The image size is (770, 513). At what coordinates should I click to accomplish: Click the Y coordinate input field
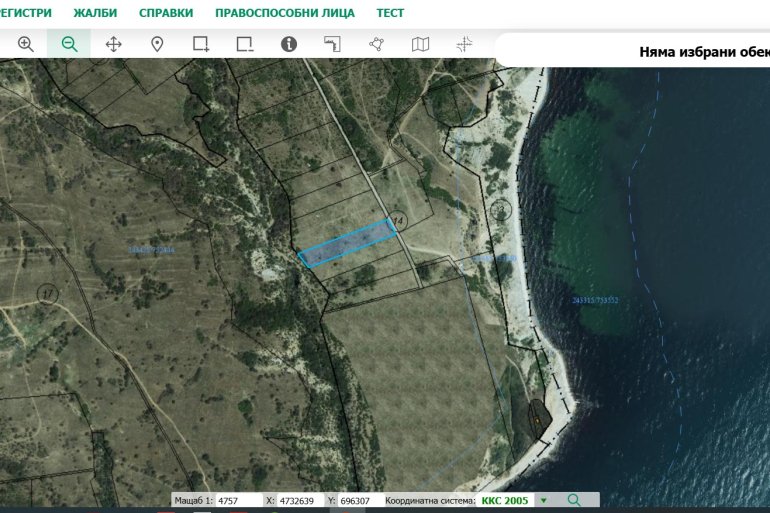(x=359, y=501)
